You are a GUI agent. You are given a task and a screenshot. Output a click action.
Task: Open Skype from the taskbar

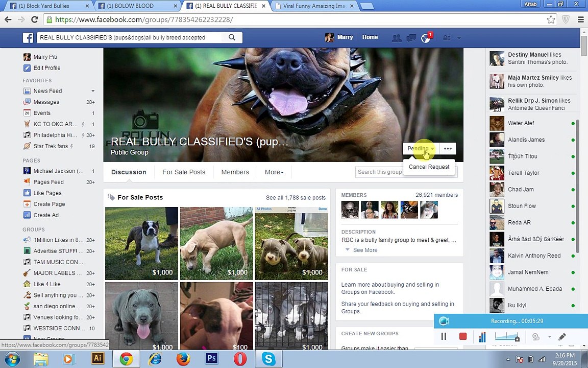tap(268, 358)
